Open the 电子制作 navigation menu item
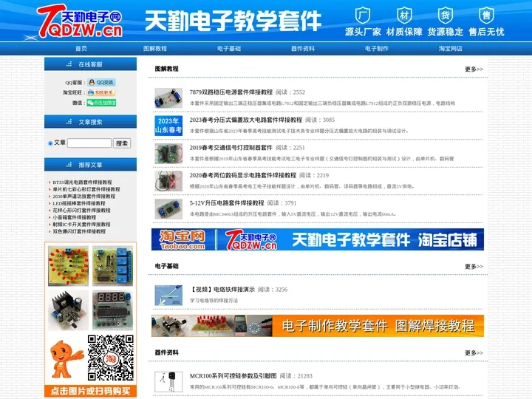 [376, 48]
